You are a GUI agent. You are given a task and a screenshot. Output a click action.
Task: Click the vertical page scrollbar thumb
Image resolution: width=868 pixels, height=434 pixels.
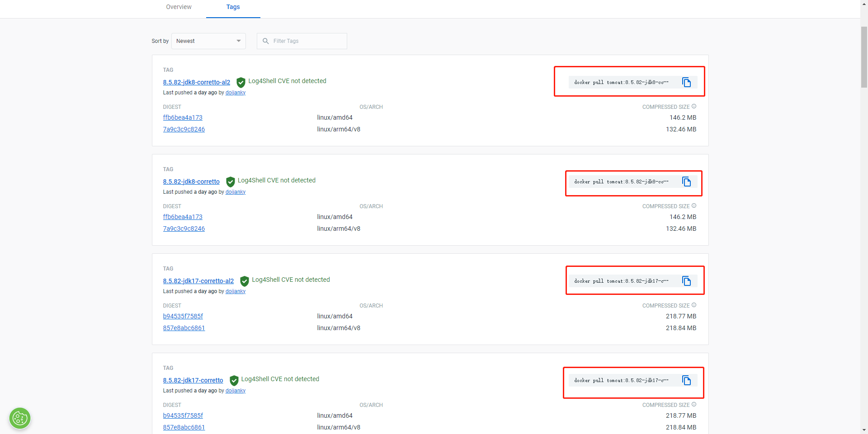(x=864, y=56)
